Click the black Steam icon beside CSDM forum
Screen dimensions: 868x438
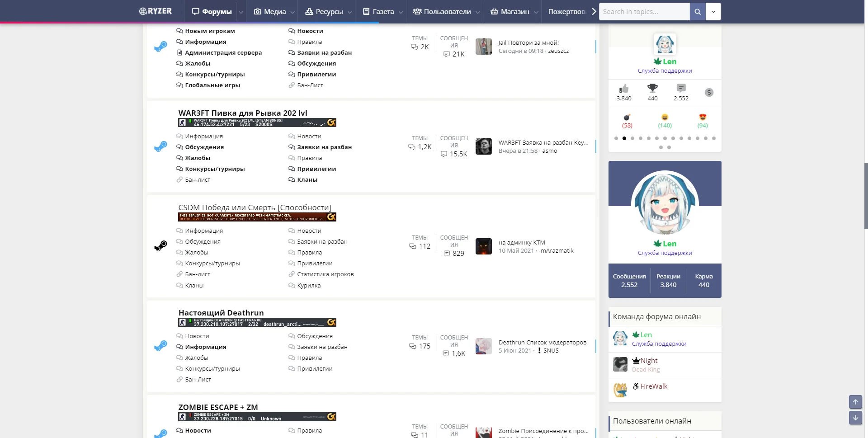pos(160,246)
